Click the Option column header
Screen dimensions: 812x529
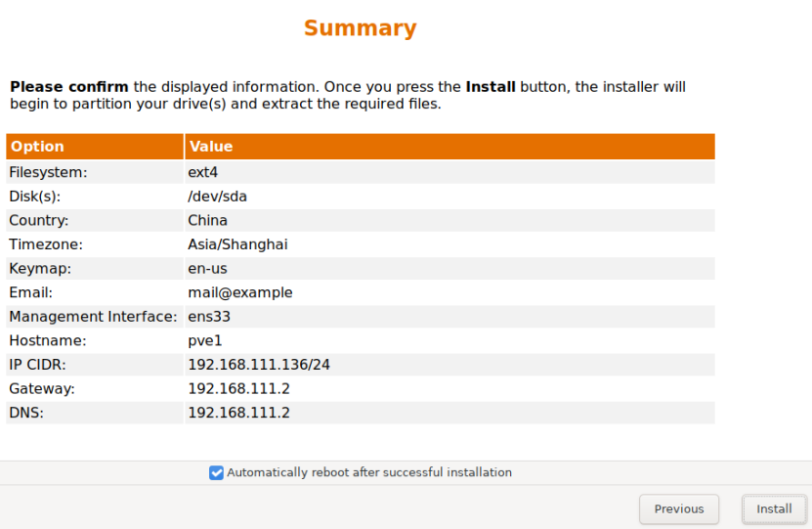37,147
